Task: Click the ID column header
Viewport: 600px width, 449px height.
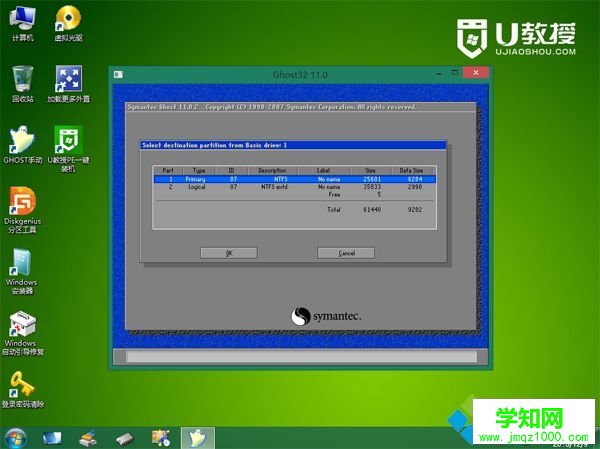Action: [232, 170]
